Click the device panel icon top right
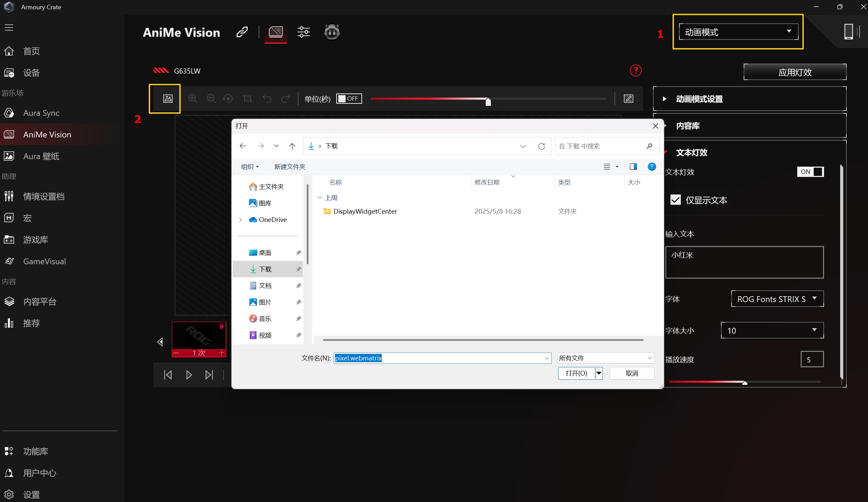This screenshot has height=502, width=868. (x=852, y=32)
